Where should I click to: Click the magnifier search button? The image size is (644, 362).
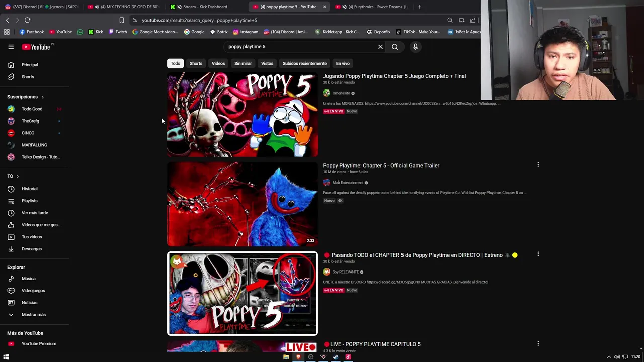[395, 47]
